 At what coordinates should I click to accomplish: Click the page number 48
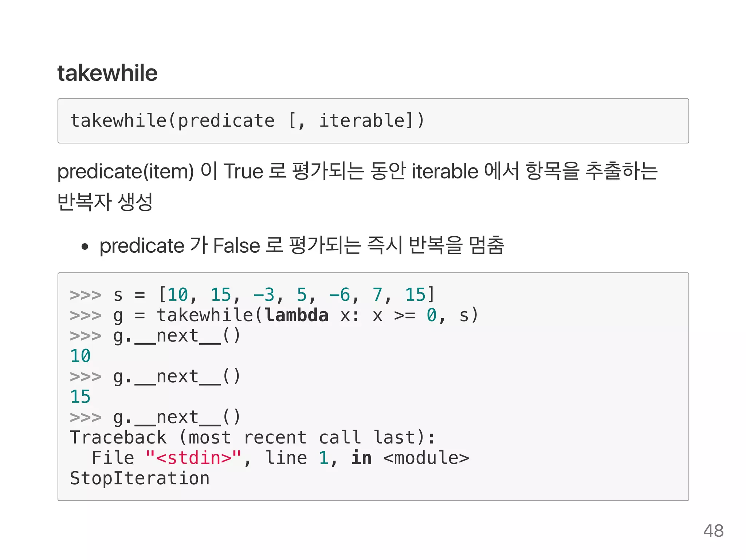[x=713, y=531]
